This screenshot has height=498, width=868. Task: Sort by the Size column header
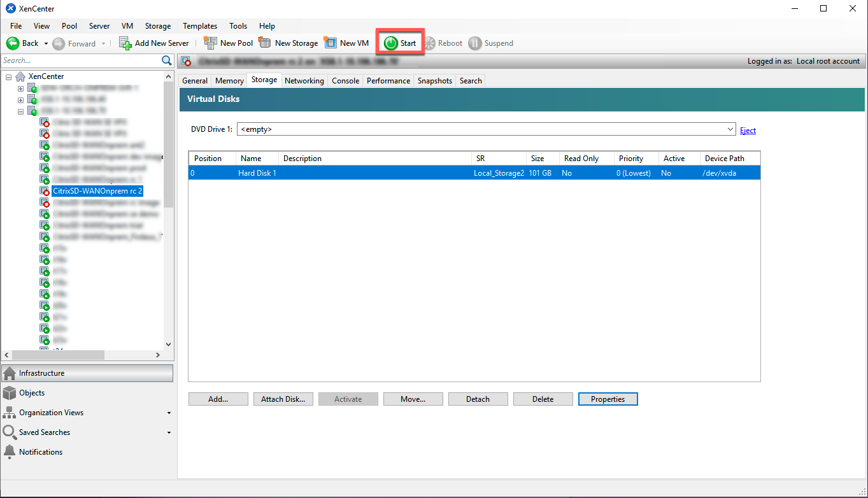(x=543, y=159)
